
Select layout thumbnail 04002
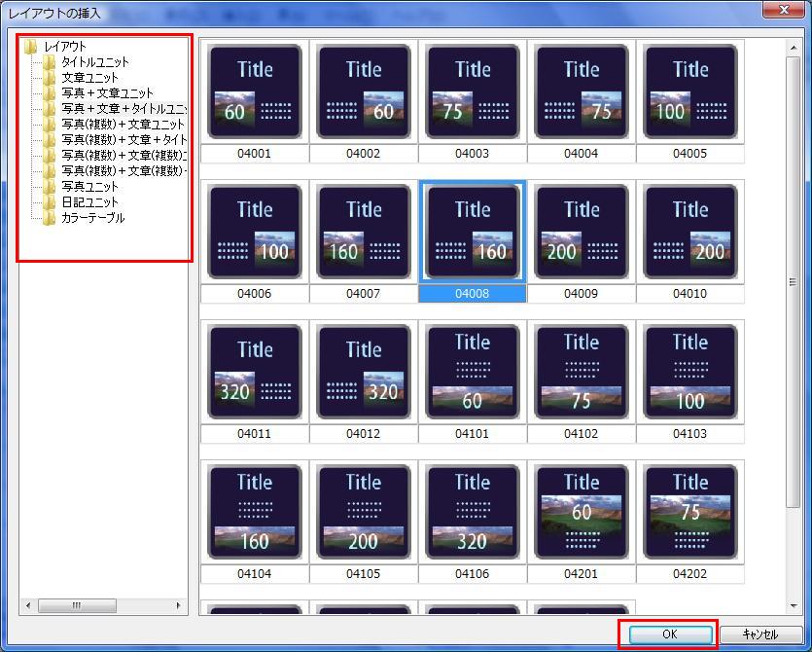364,91
